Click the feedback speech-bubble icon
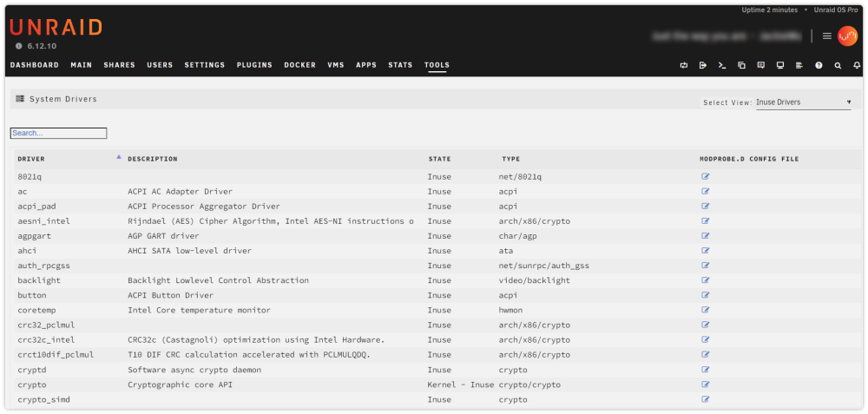Screen dimensions: 868x414 (761, 65)
